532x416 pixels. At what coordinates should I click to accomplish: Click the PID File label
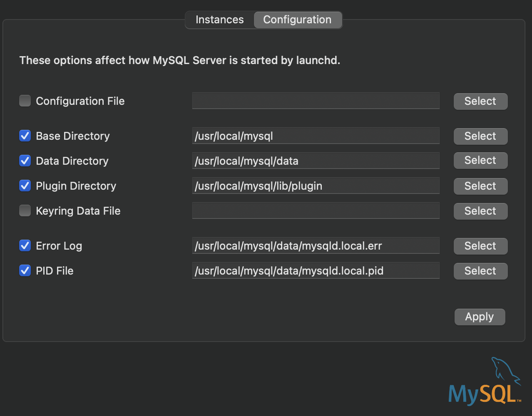(x=55, y=271)
